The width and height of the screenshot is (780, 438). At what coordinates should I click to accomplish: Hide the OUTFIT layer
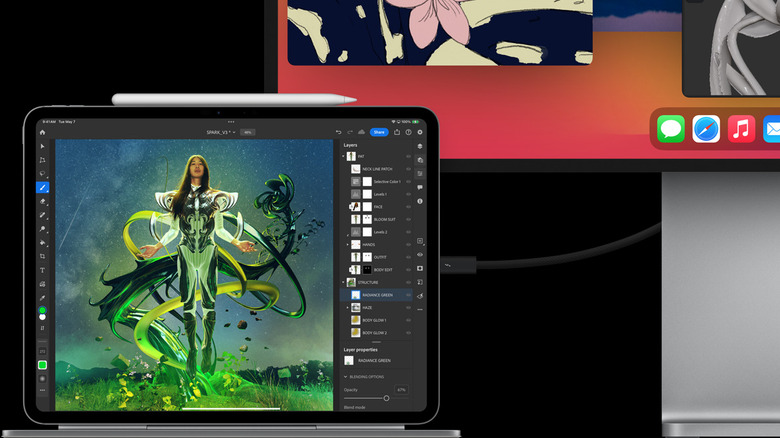click(408, 257)
